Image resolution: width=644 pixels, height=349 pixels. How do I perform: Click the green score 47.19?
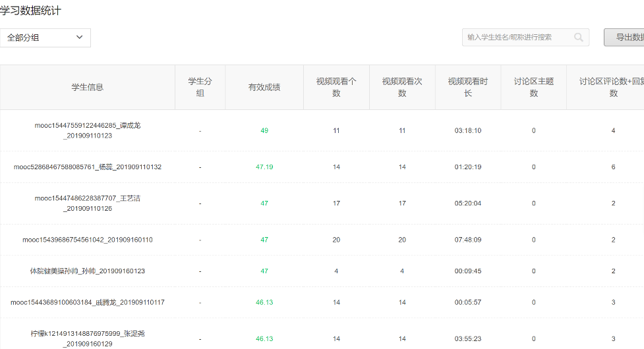tap(264, 167)
